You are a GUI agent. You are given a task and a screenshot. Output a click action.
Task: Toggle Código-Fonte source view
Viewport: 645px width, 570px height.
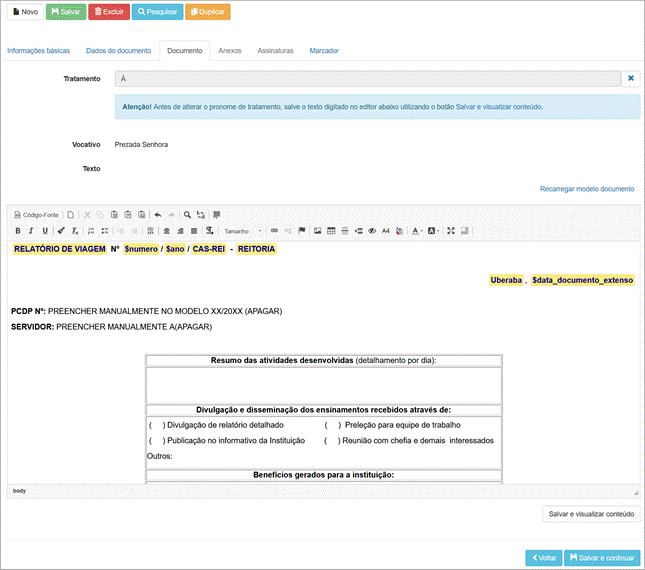tap(37, 214)
